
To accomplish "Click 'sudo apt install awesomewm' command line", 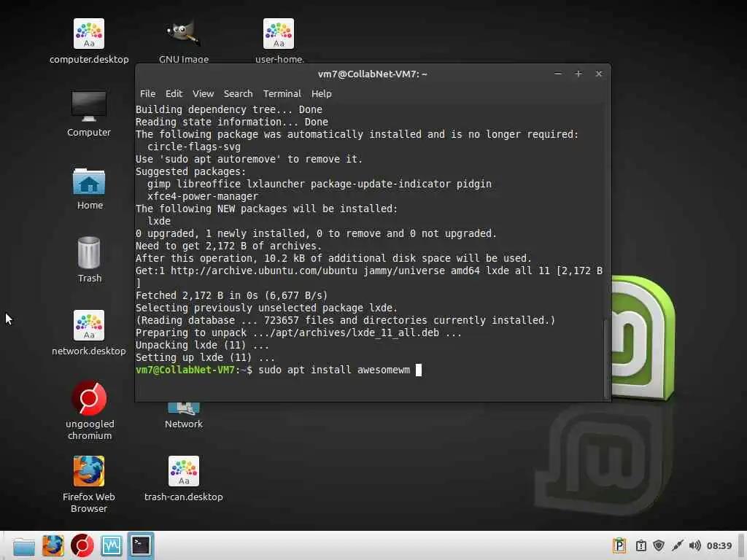I will [334, 370].
